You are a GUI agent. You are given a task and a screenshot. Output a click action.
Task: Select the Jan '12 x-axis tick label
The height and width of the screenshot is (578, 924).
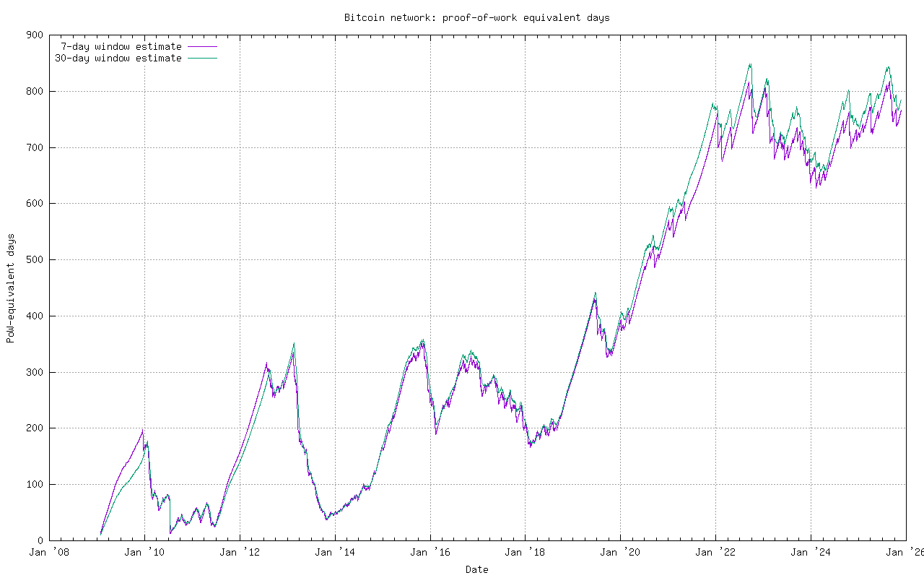(239, 553)
